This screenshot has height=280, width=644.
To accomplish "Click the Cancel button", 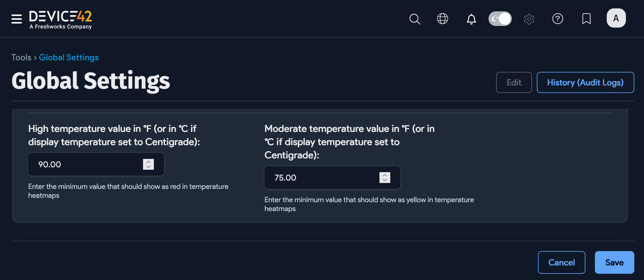I will (562, 262).
